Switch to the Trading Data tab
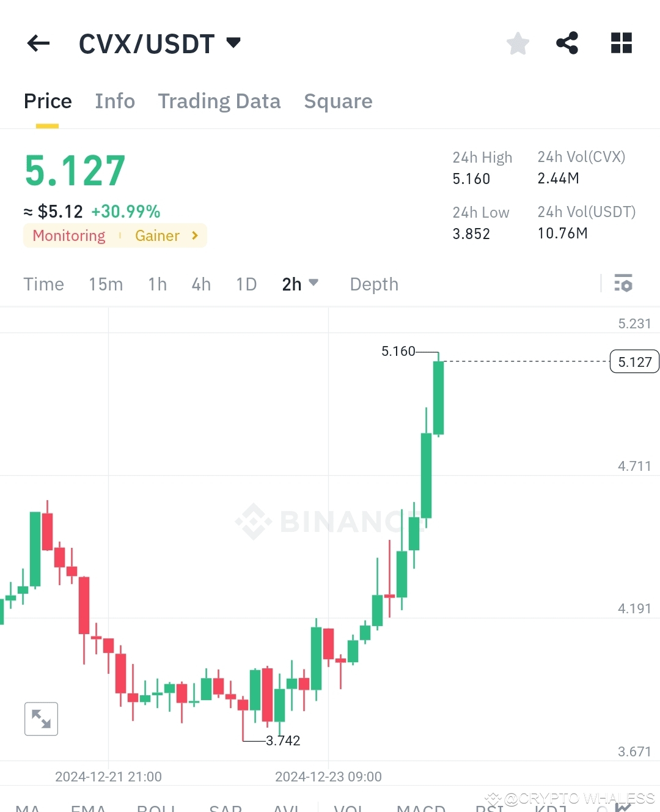 point(219,101)
